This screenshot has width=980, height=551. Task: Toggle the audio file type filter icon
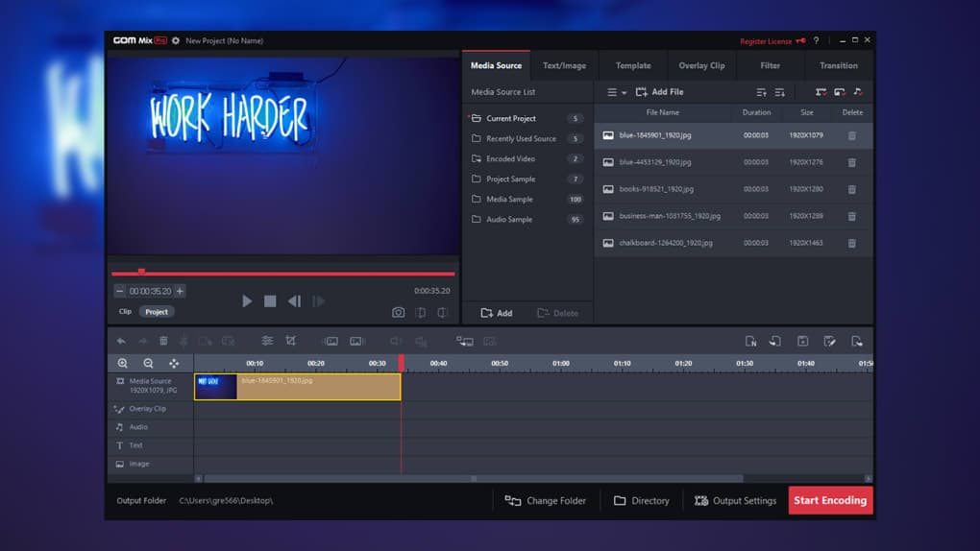[x=858, y=92]
